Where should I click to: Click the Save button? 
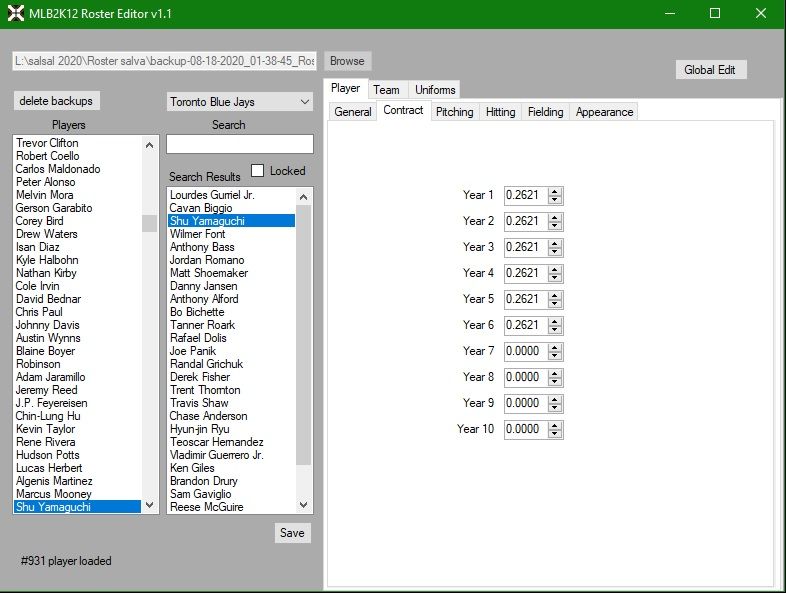[x=292, y=533]
